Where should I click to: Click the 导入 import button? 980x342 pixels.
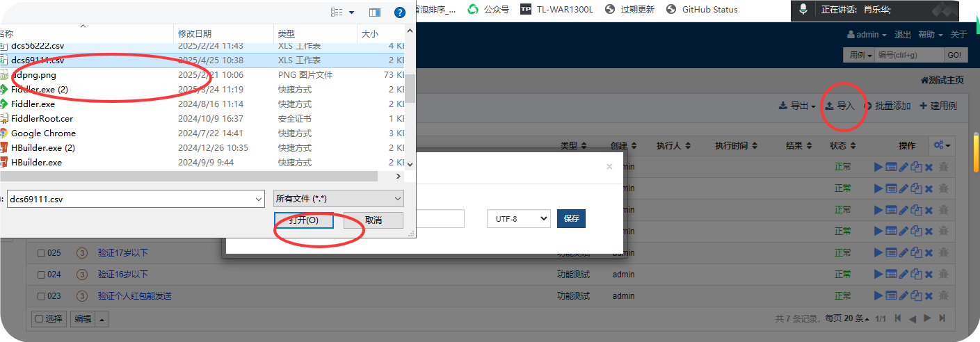[x=840, y=106]
